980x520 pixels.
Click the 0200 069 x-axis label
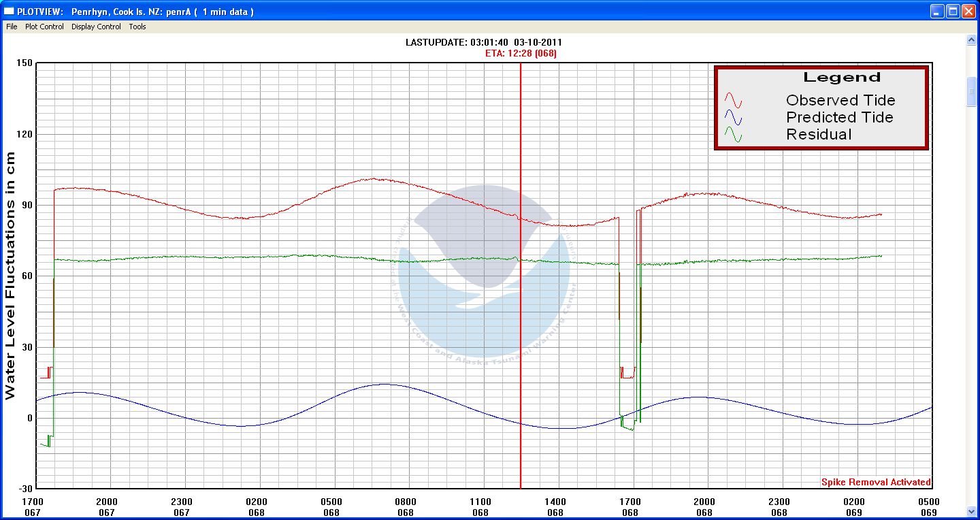(x=855, y=507)
